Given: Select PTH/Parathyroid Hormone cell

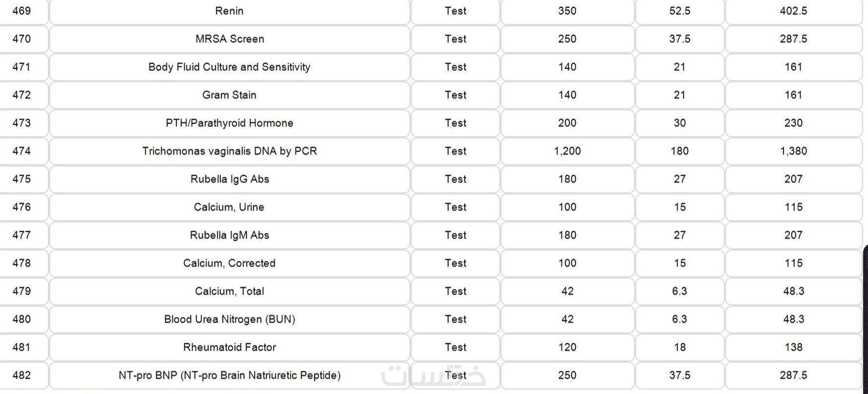Looking at the screenshot, I should click(229, 123).
